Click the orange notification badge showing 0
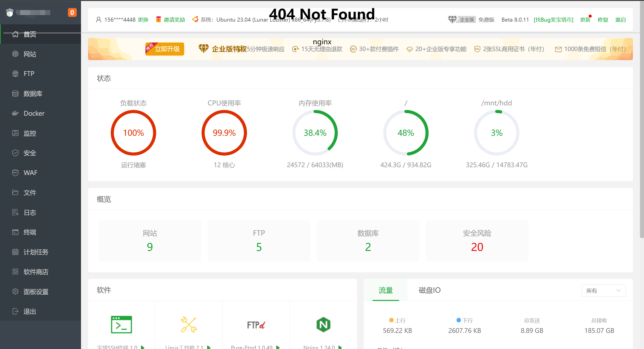 [x=72, y=13]
